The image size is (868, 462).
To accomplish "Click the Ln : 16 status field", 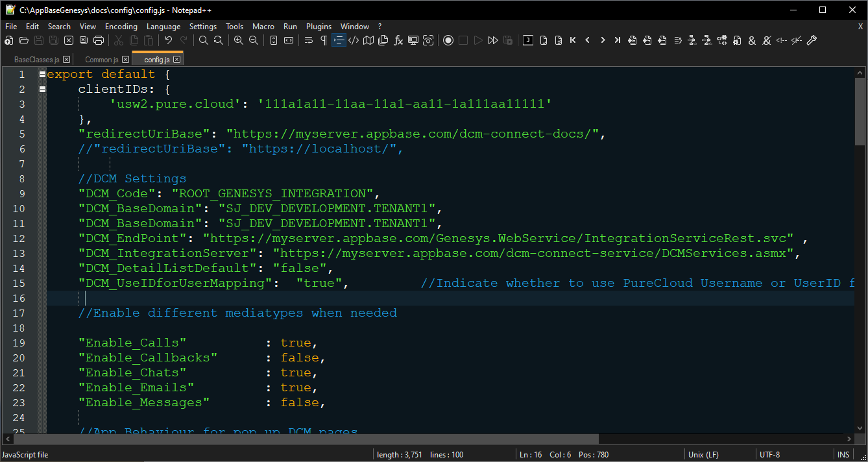I will point(531,455).
